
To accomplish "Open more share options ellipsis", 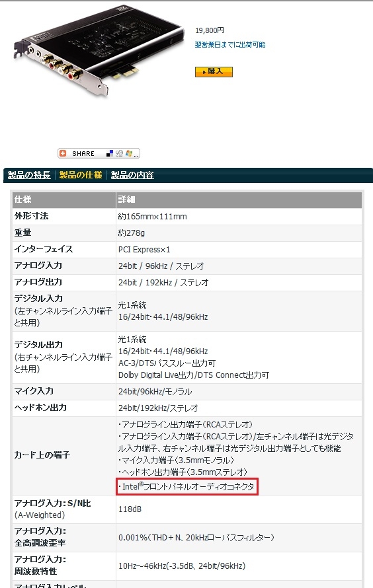I will coord(136,155).
